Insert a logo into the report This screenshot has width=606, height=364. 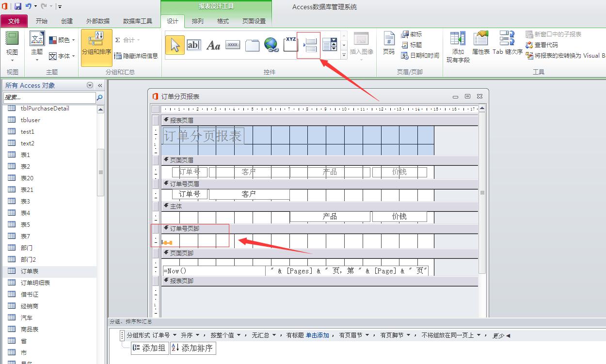click(411, 34)
